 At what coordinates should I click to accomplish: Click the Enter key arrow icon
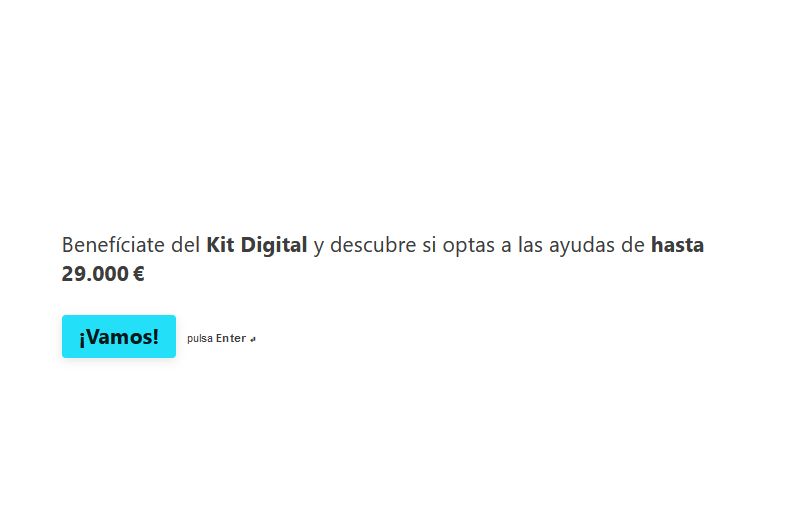253,339
